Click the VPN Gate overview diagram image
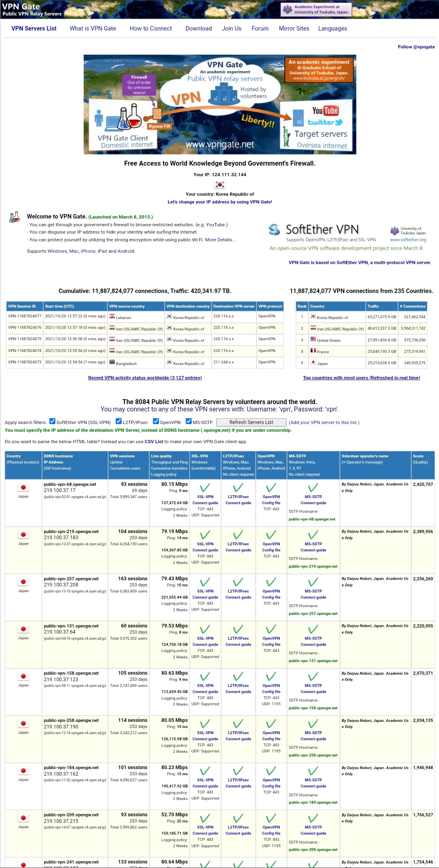Image resolution: width=439 pixels, height=868 pixels. tap(220, 105)
